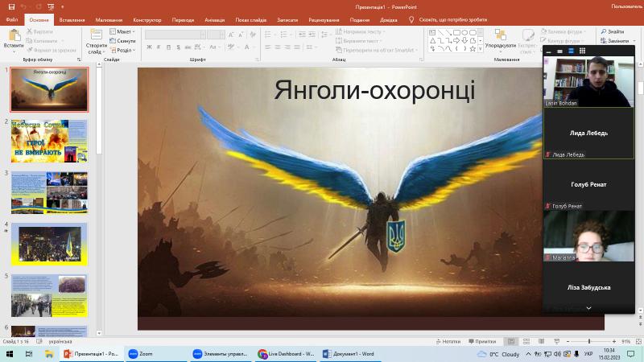Click УКР keyboard language in system tray
Image resolution: width=644 pixels, height=362 pixels.
tap(588, 354)
